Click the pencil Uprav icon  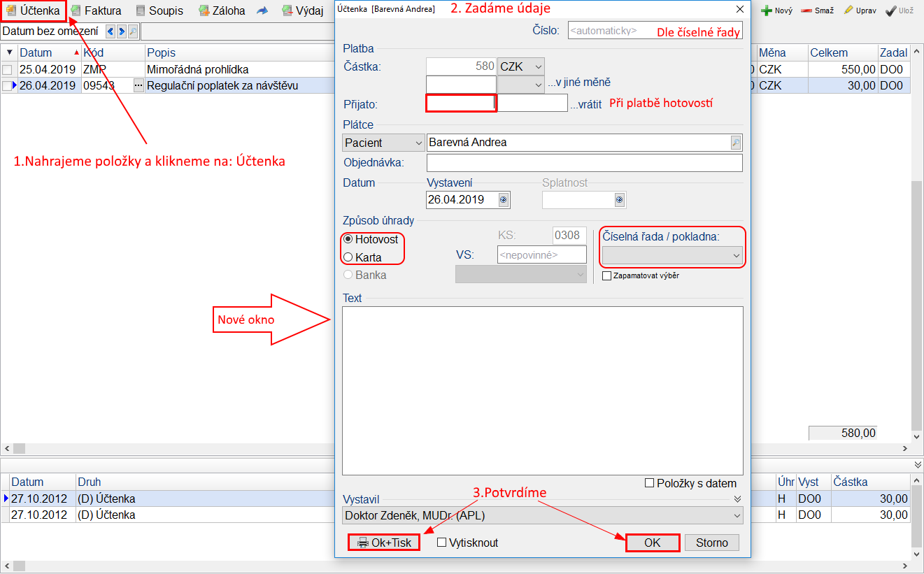click(x=849, y=10)
